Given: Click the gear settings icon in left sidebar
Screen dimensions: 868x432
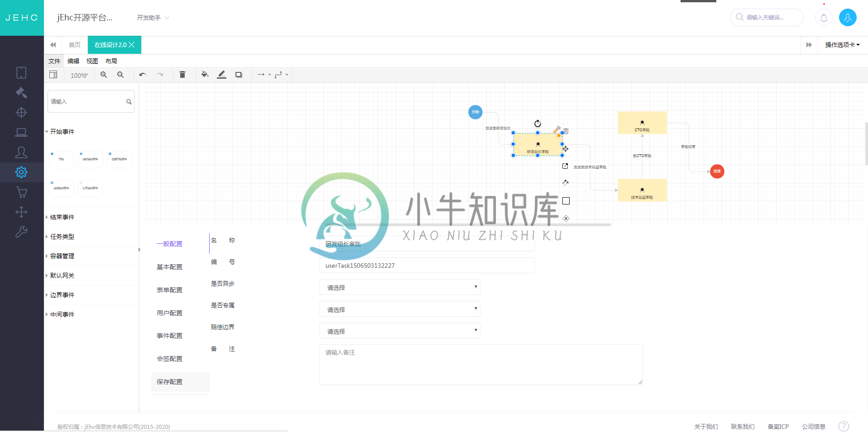Looking at the screenshot, I should point(21,172).
